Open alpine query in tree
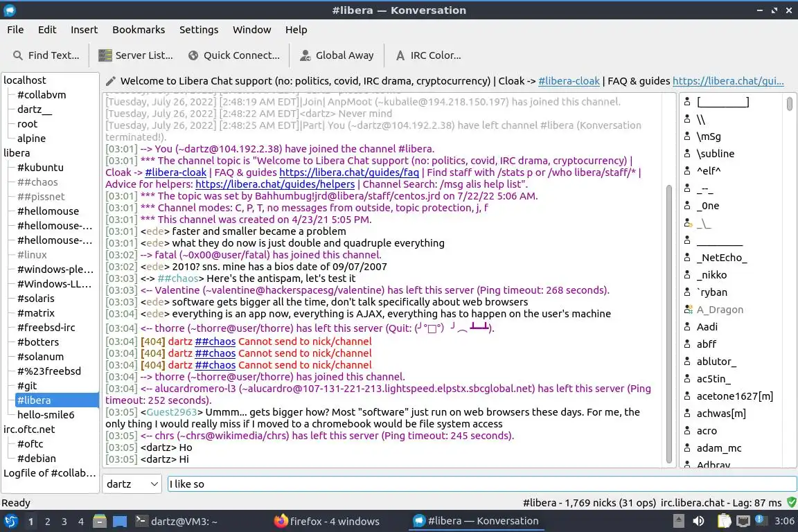 tap(32, 139)
